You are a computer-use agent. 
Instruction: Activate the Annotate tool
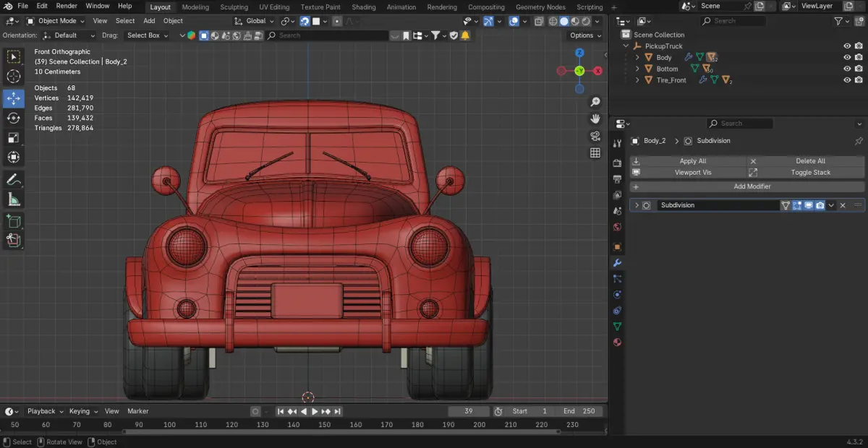pos(14,179)
